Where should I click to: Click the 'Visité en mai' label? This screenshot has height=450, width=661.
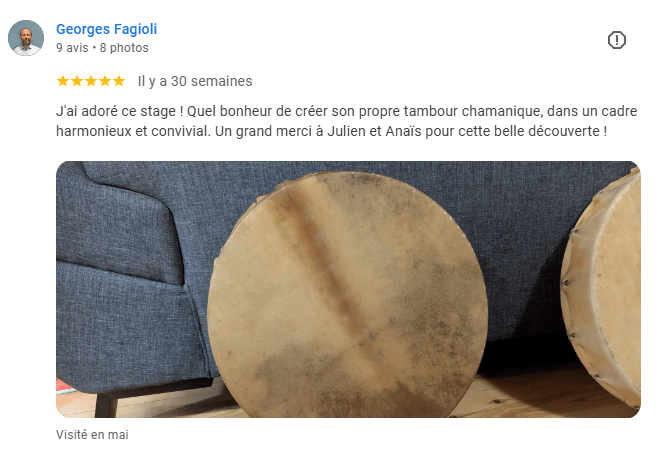[92, 434]
